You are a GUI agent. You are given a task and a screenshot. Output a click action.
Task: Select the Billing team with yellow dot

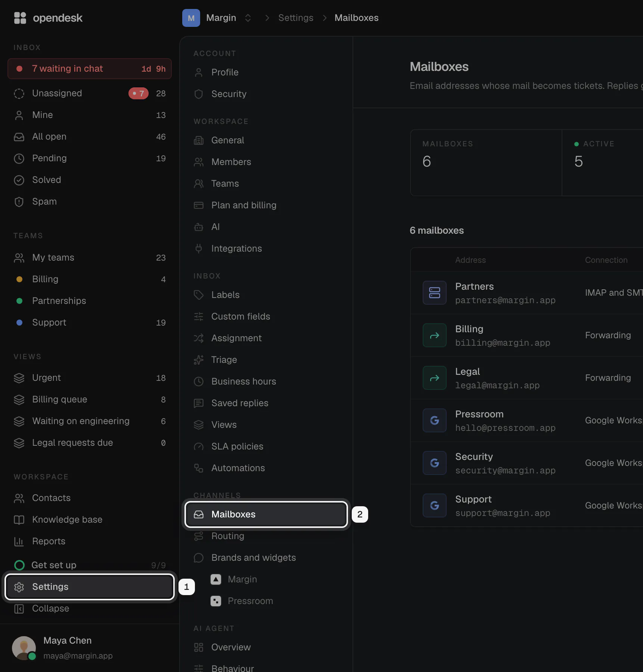tap(90, 279)
